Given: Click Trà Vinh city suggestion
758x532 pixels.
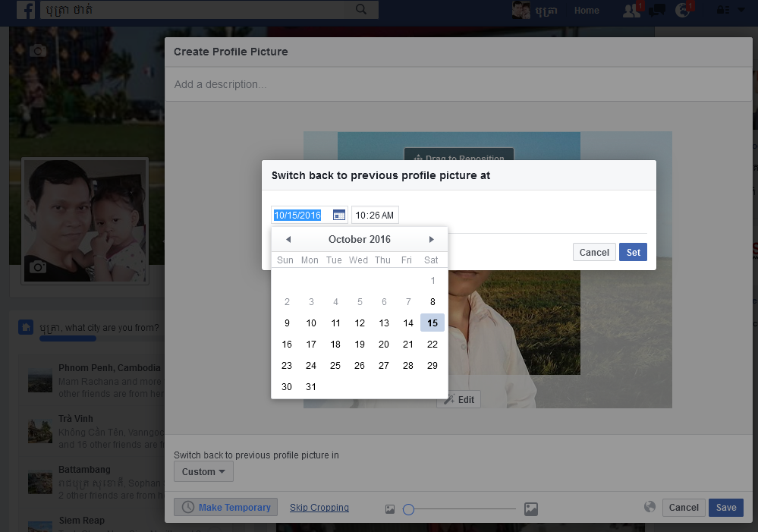Looking at the screenshot, I should click(76, 418).
